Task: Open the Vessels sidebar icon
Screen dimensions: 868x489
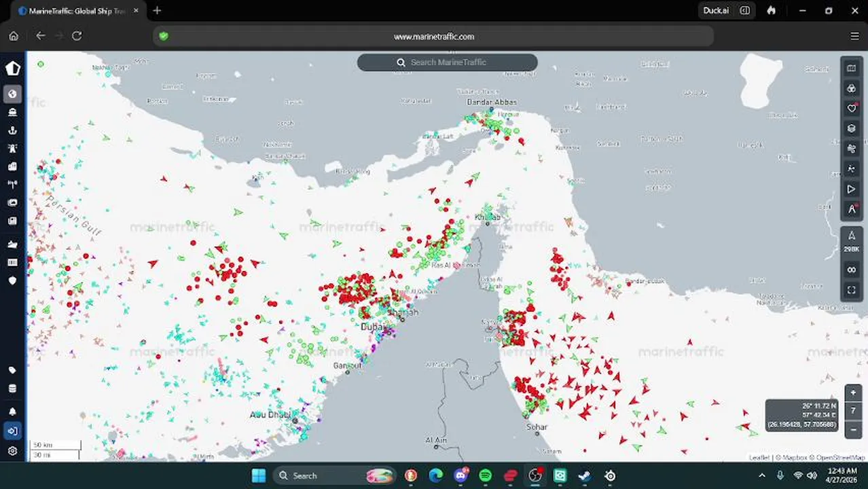Action: 12,112
